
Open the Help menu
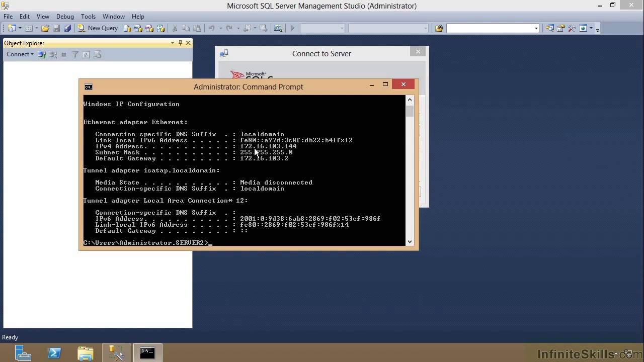click(x=138, y=17)
